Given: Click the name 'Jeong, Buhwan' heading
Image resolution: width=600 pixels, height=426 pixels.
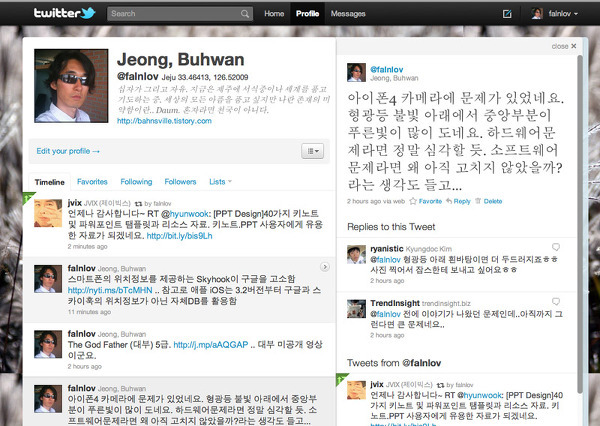Looking at the screenshot, I should pos(181,59).
